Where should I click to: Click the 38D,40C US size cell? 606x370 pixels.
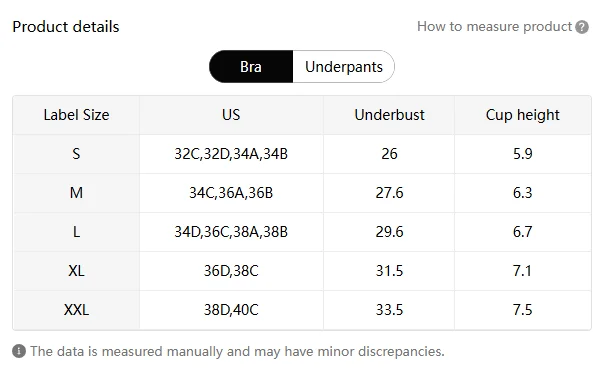click(231, 310)
